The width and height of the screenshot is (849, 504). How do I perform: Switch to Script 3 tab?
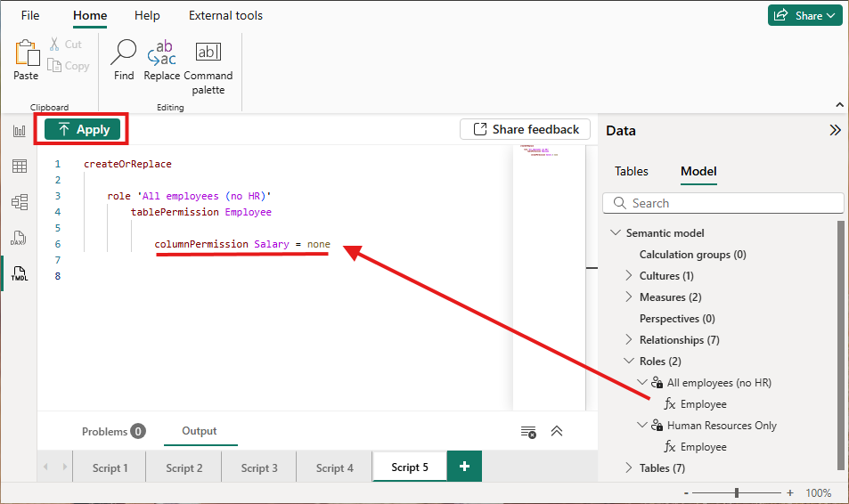259,467
